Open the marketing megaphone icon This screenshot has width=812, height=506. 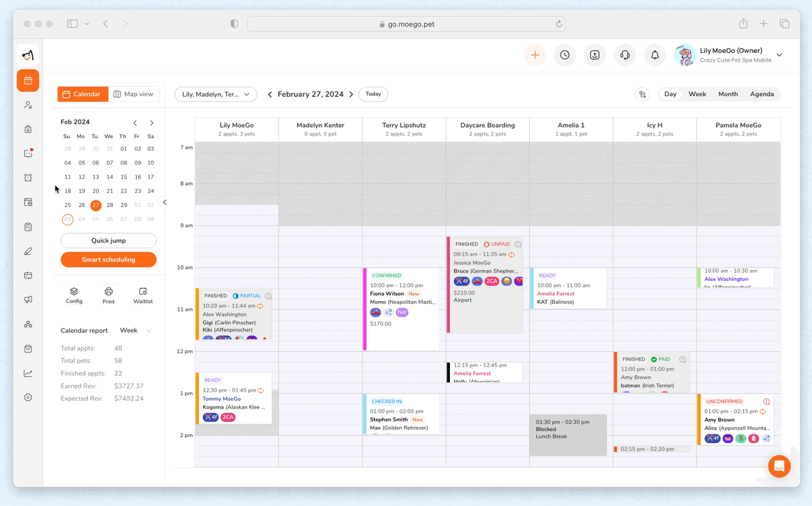[28, 300]
